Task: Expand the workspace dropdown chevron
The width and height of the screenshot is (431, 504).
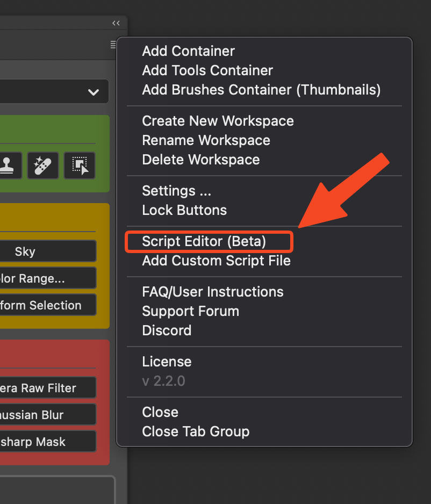Action: point(94,92)
